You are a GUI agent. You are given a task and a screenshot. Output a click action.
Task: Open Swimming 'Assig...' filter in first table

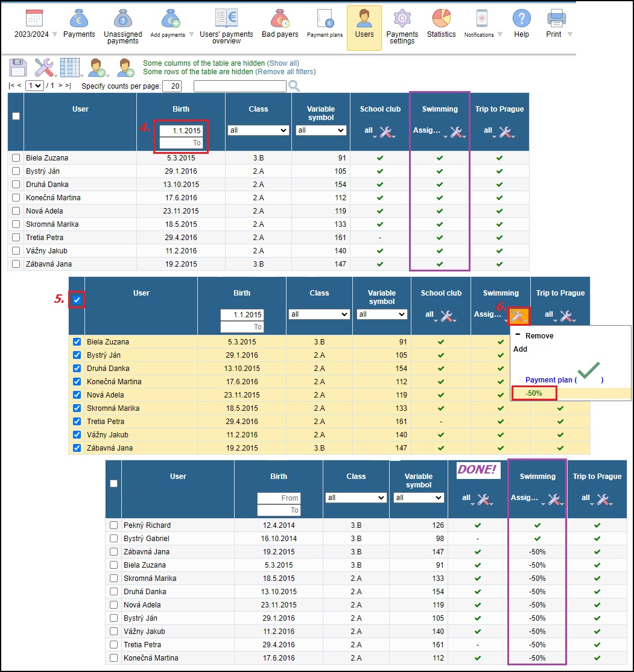coord(430,131)
